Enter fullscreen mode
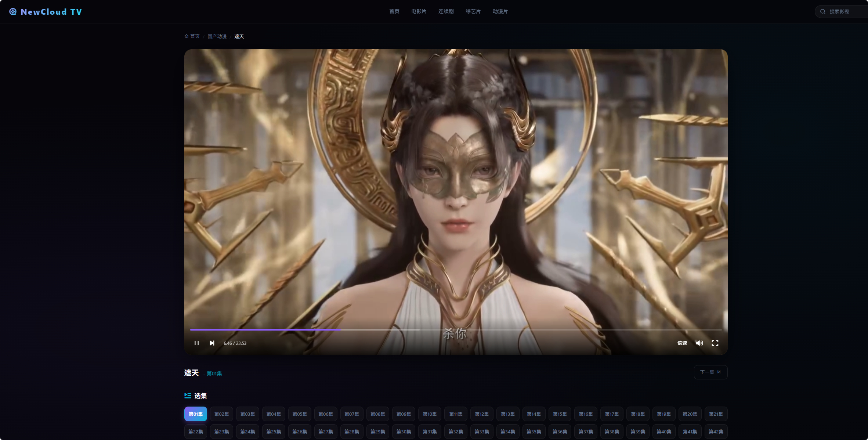This screenshot has height=440, width=868. click(x=715, y=343)
